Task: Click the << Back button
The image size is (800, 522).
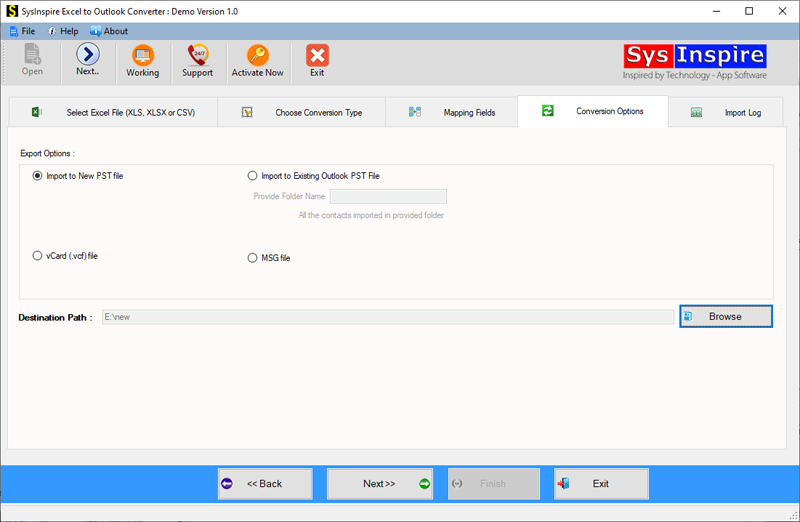Action: pos(265,484)
